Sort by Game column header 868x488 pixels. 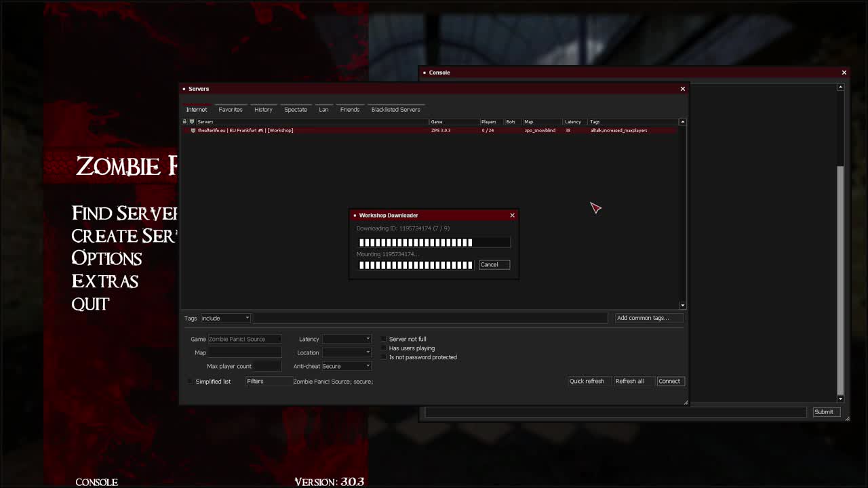(x=454, y=122)
